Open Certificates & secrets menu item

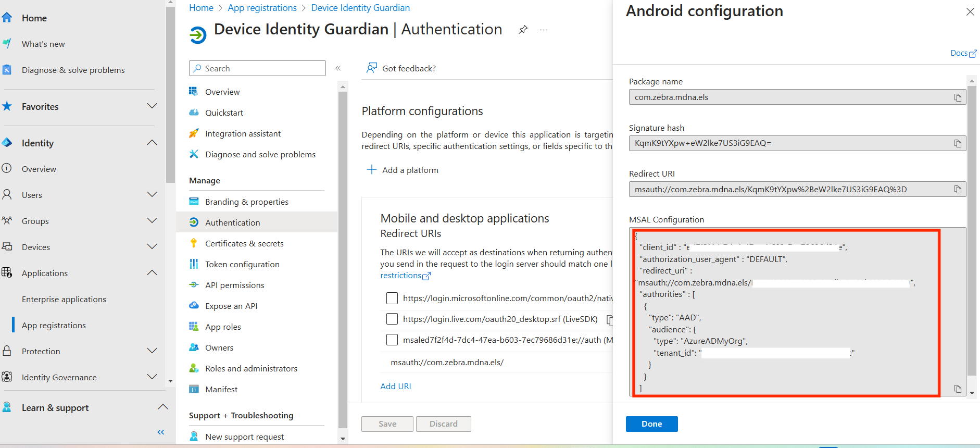point(244,243)
